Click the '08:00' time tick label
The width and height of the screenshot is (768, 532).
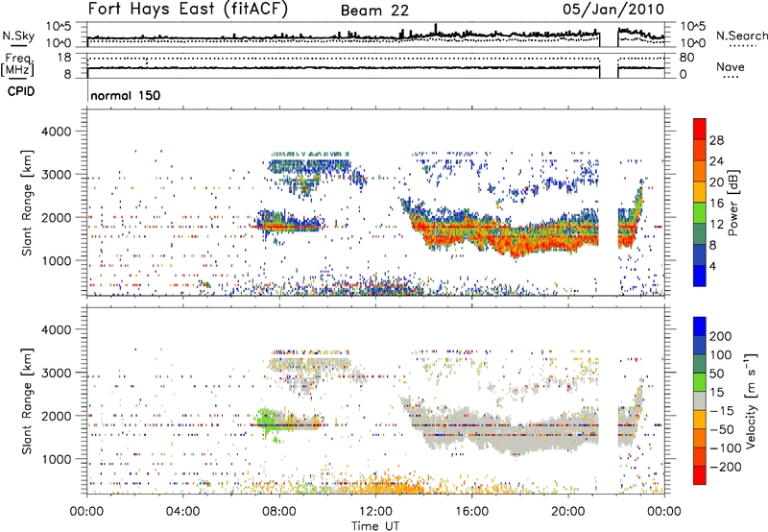tap(279, 512)
